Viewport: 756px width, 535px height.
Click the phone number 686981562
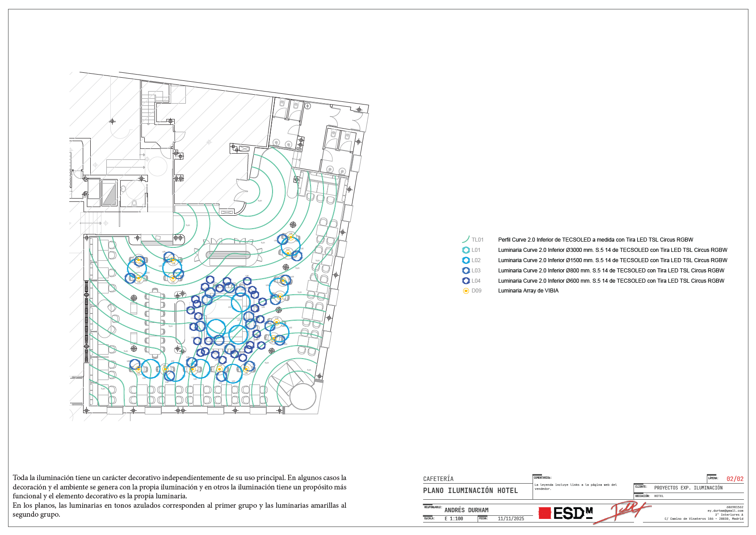pos(735,507)
